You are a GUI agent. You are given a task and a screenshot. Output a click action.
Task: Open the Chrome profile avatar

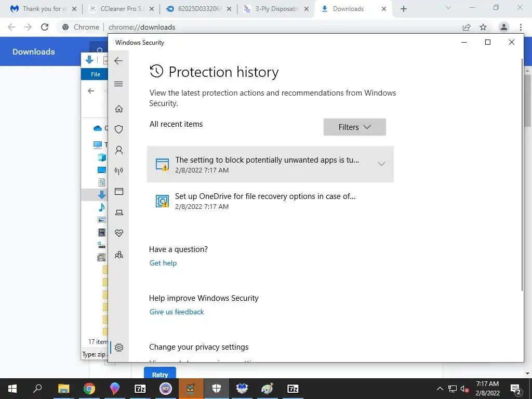tap(504, 27)
